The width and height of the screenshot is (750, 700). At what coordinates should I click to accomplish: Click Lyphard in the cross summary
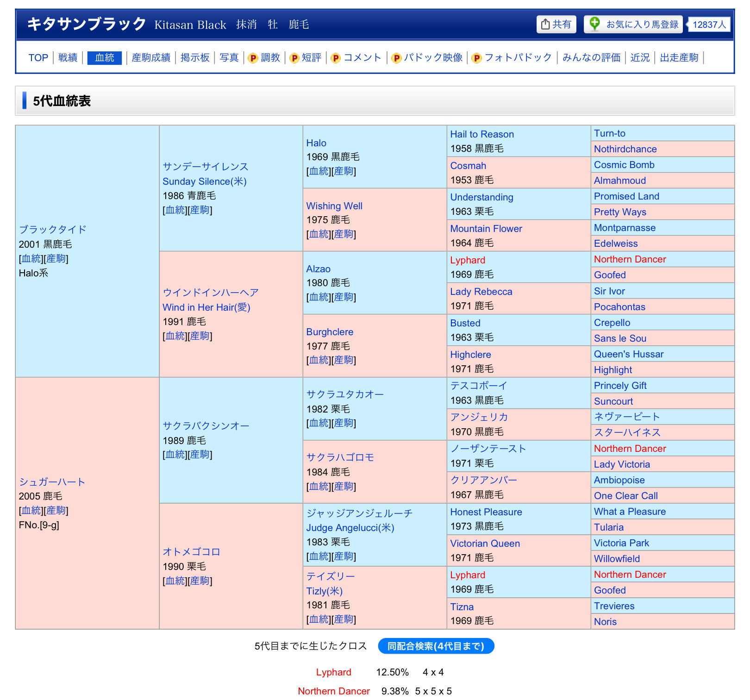[334, 672]
